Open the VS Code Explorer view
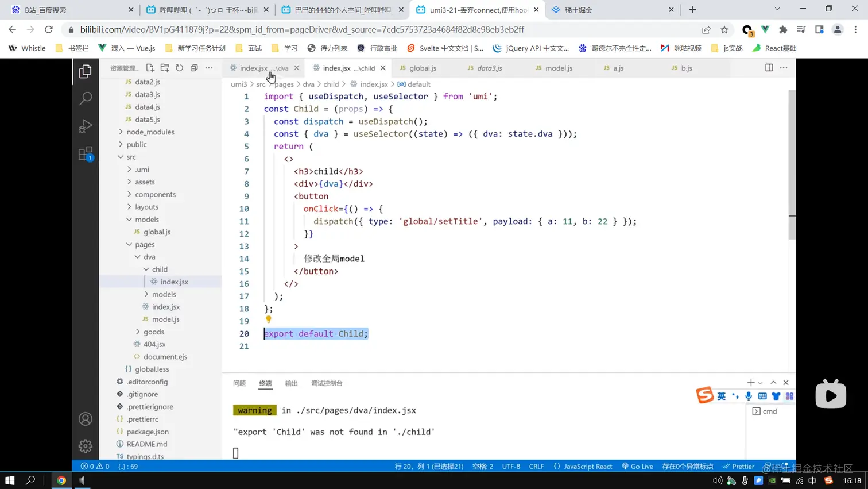 (86, 71)
